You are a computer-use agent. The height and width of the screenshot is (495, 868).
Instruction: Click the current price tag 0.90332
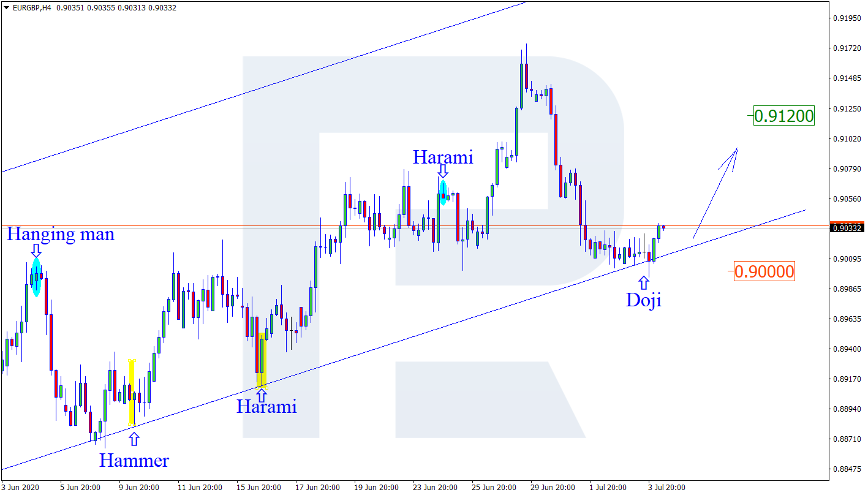[848, 228]
